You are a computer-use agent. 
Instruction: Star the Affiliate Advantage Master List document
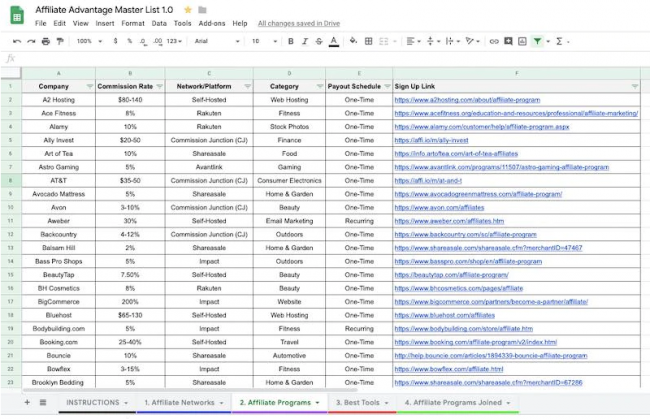point(188,10)
